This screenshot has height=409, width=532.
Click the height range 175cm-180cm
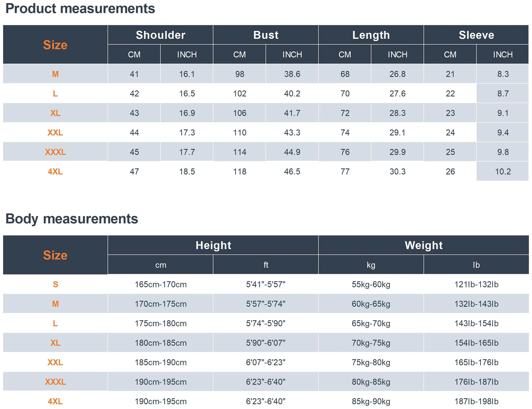coord(161,323)
